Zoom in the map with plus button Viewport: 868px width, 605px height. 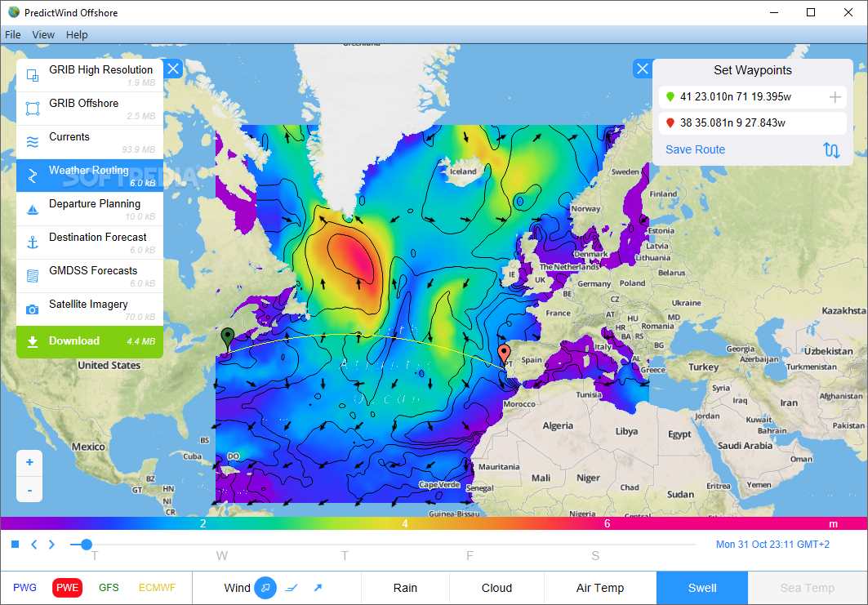click(29, 462)
